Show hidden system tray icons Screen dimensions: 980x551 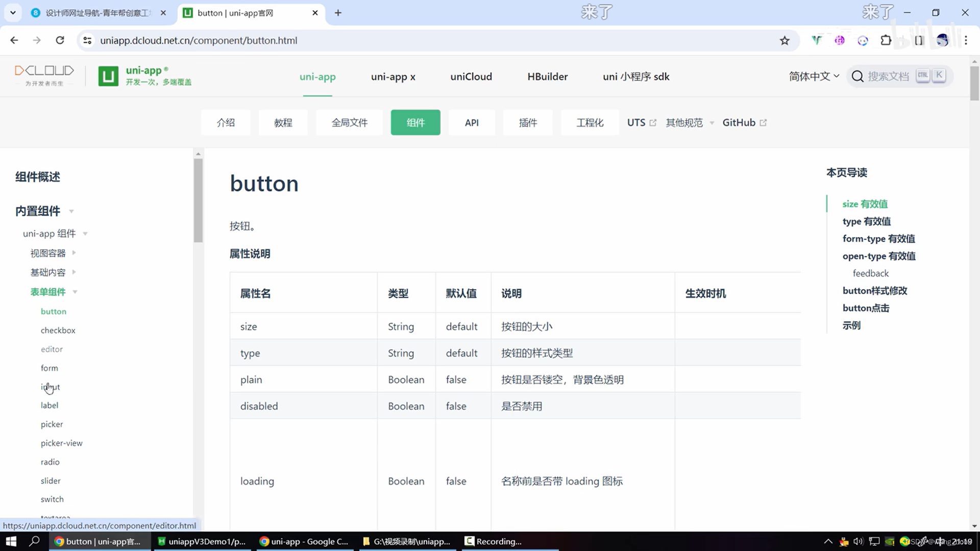[x=828, y=541]
